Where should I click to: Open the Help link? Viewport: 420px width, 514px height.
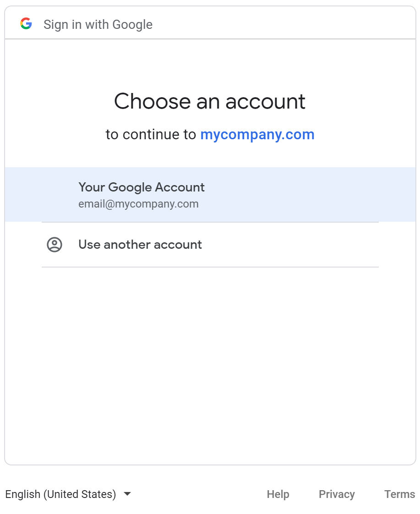pyautogui.click(x=278, y=494)
